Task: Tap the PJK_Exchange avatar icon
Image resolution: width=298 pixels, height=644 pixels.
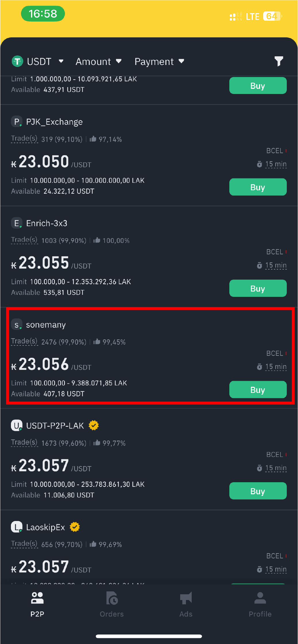Action: [x=16, y=122]
